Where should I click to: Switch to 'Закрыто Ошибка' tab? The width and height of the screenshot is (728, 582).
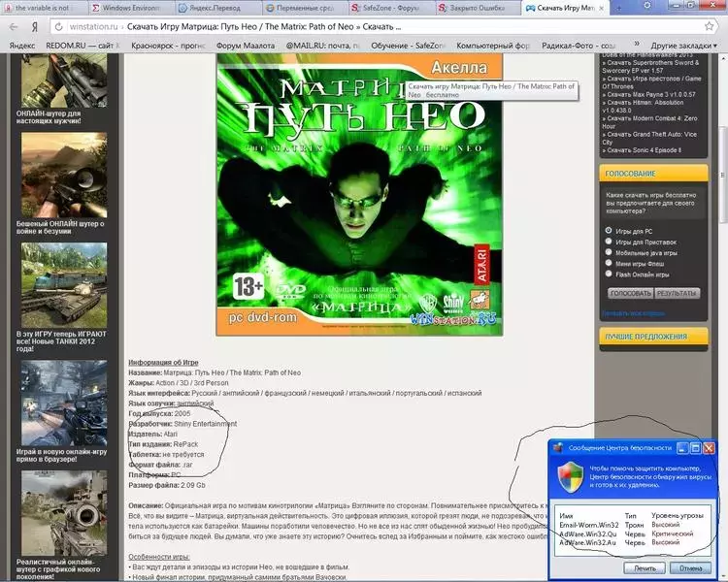pyautogui.click(x=479, y=8)
